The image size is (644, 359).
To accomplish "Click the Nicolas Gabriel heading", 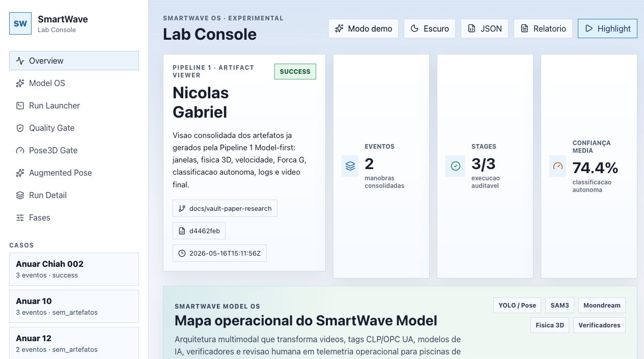I will [201, 102].
